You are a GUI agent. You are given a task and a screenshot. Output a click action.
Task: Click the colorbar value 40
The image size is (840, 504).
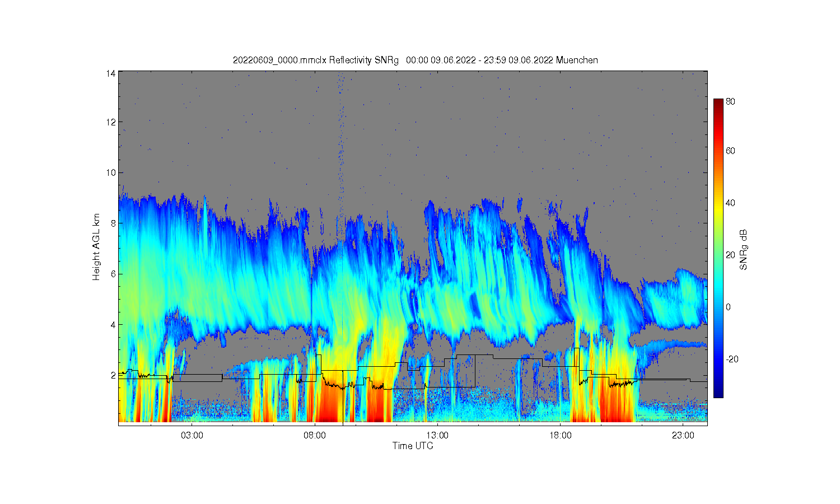point(731,203)
